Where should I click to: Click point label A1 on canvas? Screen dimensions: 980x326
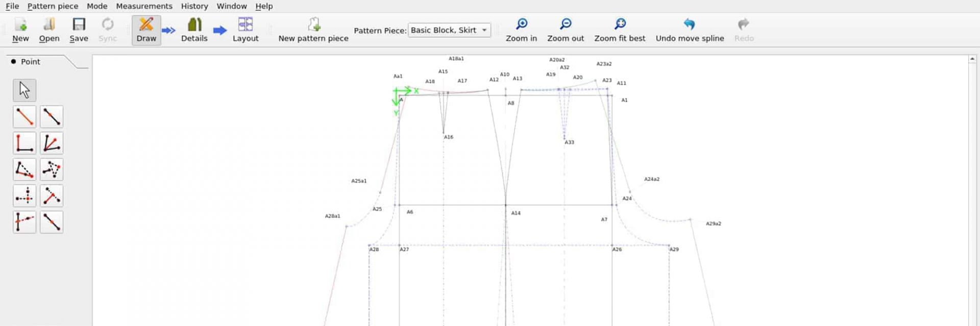coord(624,100)
